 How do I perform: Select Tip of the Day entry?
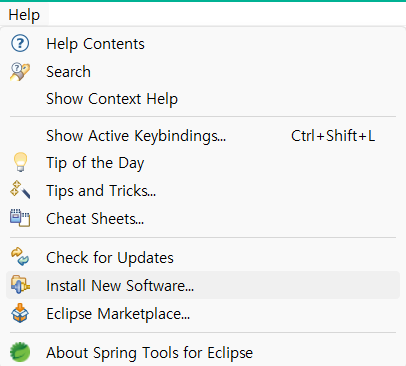(x=203, y=163)
